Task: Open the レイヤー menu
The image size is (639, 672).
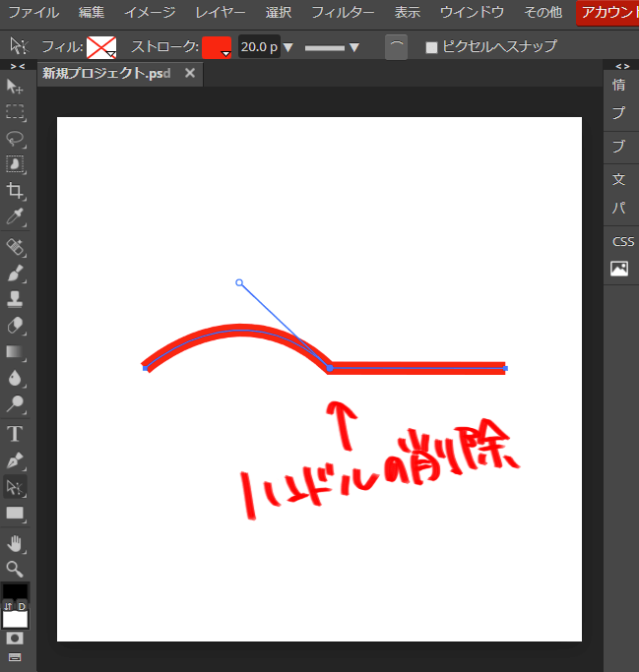Action: [x=221, y=13]
